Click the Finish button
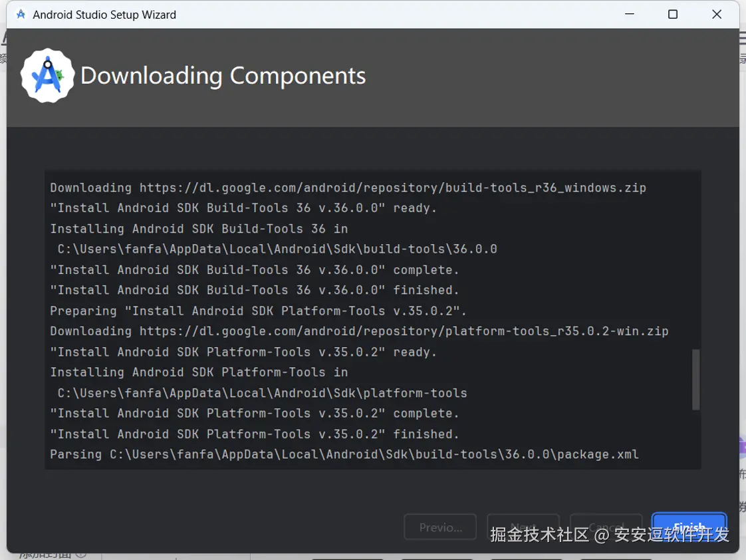The image size is (746, 560). pos(689,527)
